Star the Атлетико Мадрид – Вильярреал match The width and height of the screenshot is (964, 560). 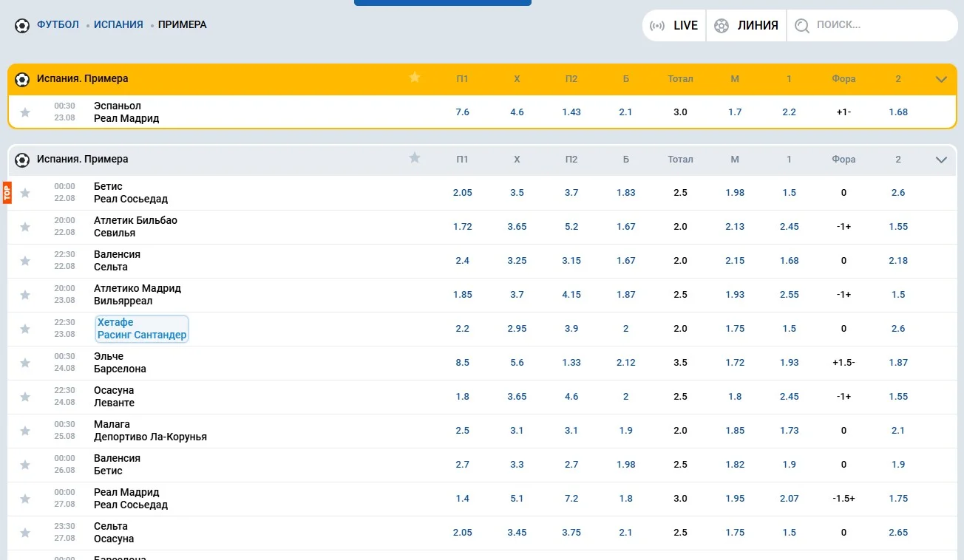click(25, 295)
